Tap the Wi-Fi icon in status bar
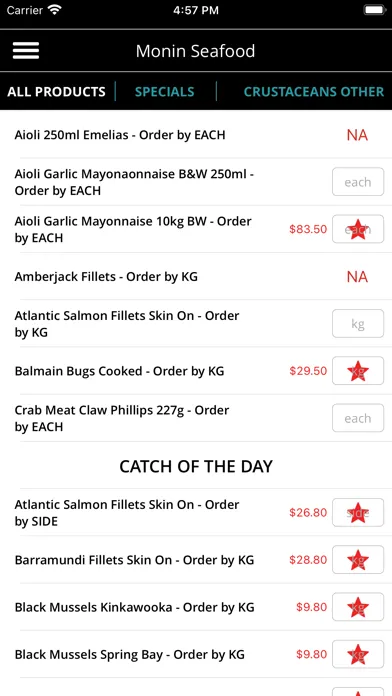 (x=55, y=10)
